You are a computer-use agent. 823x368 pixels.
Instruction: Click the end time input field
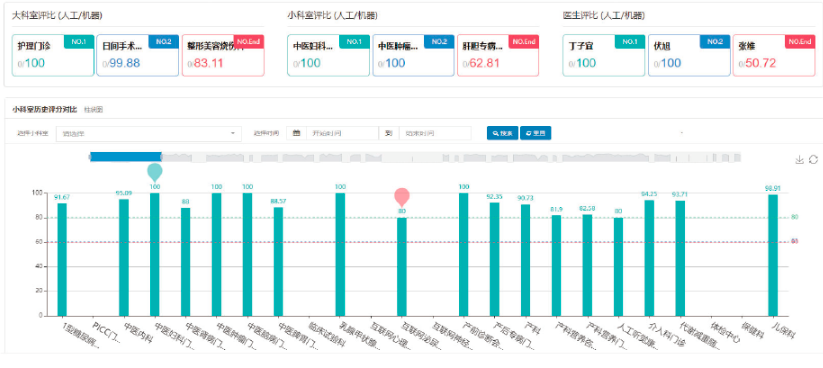point(435,133)
